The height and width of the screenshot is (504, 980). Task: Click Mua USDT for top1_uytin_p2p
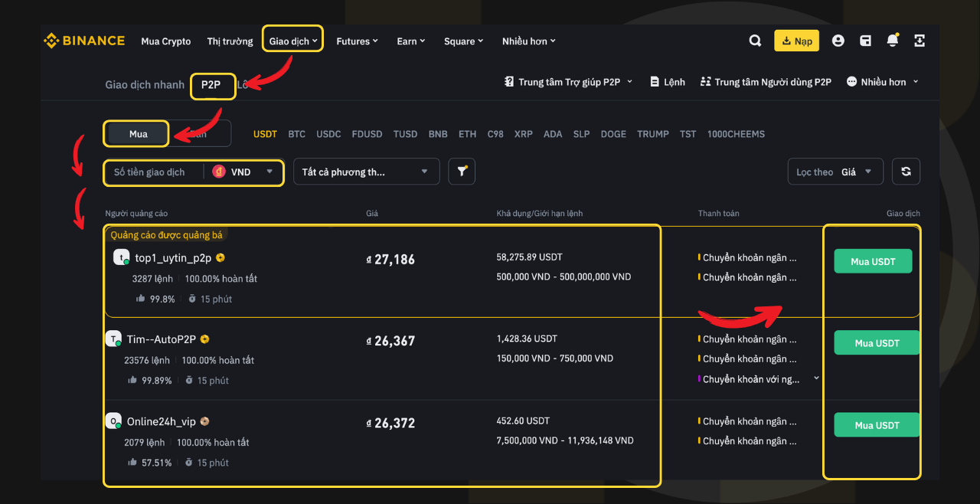coord(873,260)
